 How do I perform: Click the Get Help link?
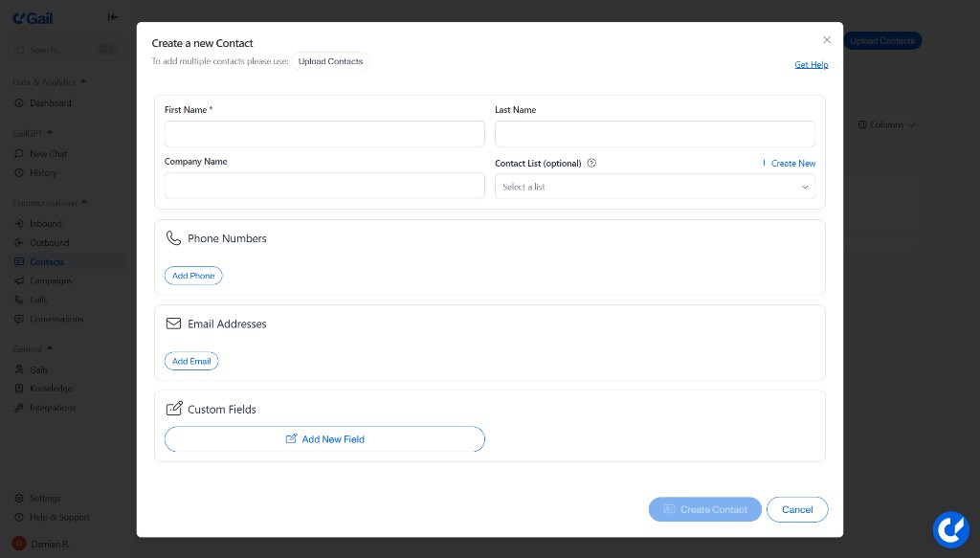[x=812, y=64]
